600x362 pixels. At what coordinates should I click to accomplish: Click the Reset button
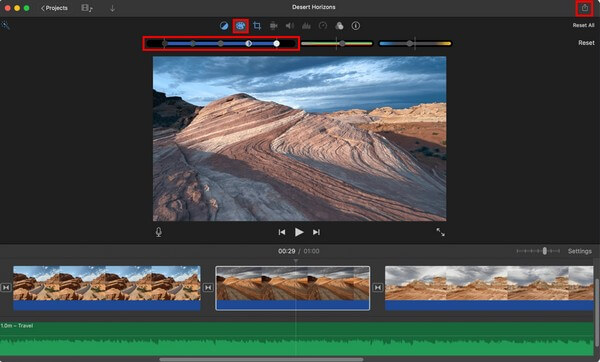click(x=586, y=43)
